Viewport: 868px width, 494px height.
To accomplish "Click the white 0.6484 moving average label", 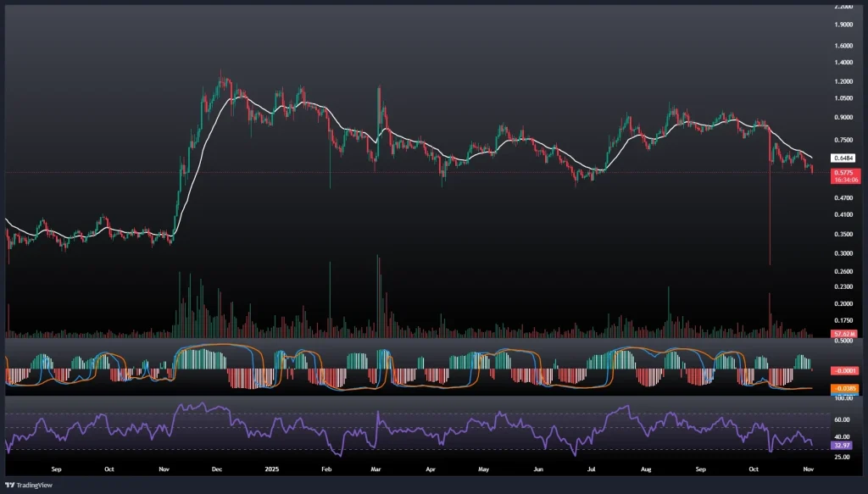I will click(x=843, y=158).
